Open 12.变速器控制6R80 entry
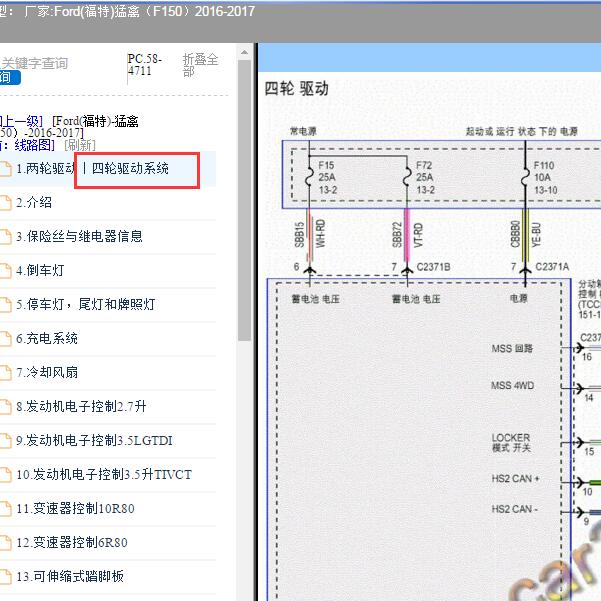 72,542
